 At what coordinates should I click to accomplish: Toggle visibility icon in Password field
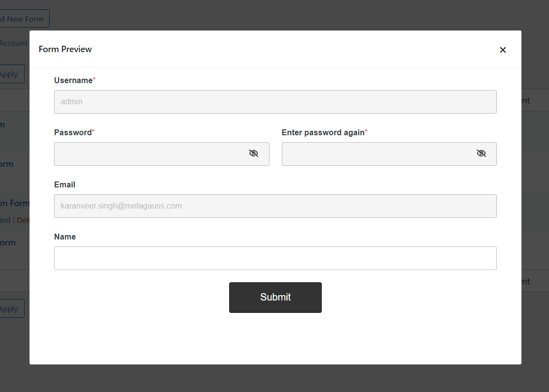[x=253, y=153]
